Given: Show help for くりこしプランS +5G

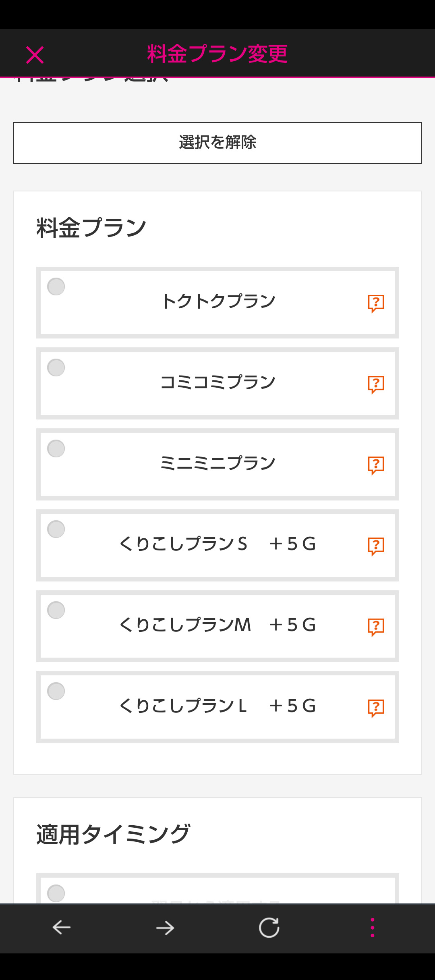Looking at the screenshot, I should (375, 546).
